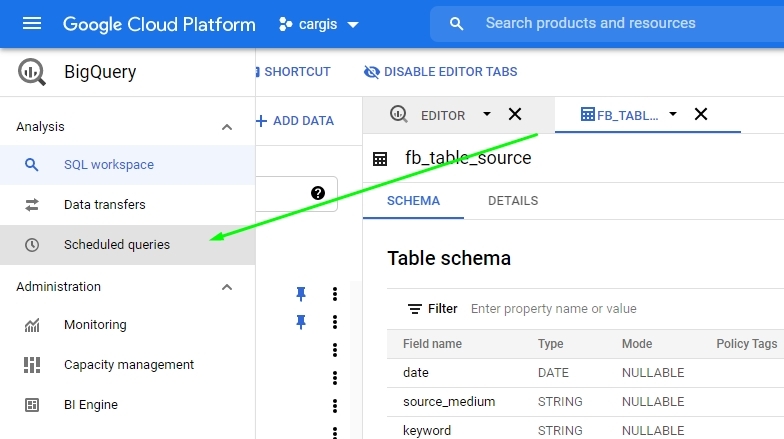Screen dimensions: 784x439
Task: Collapse the Analysis section chevron
Action: 227,127
